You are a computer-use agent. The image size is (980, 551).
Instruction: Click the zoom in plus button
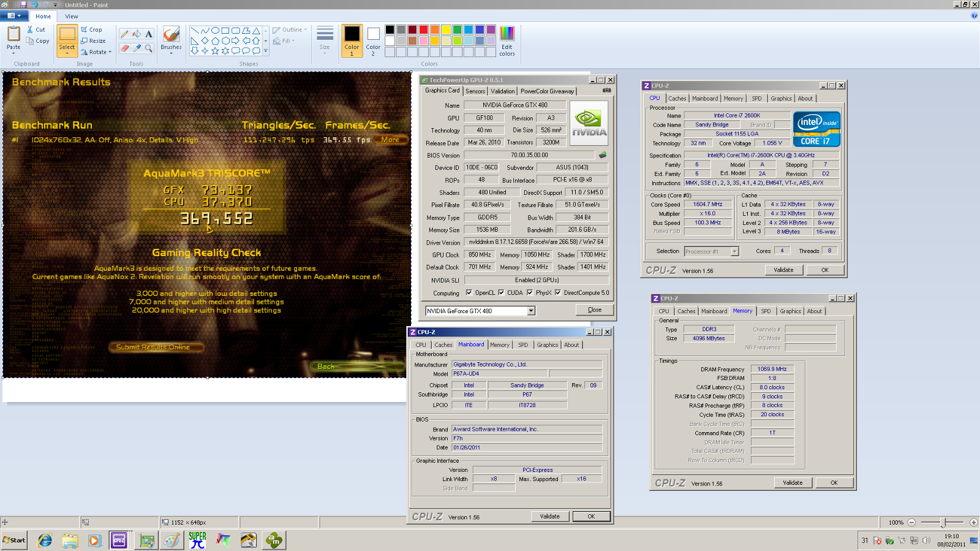click(x=974, y=522)
